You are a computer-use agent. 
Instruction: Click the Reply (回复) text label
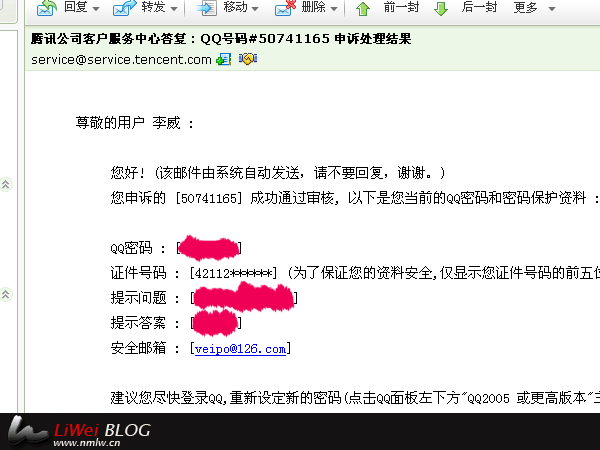[76, 7]
